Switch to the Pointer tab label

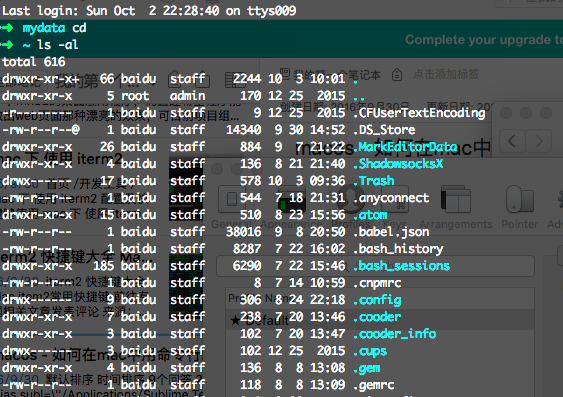520,224
